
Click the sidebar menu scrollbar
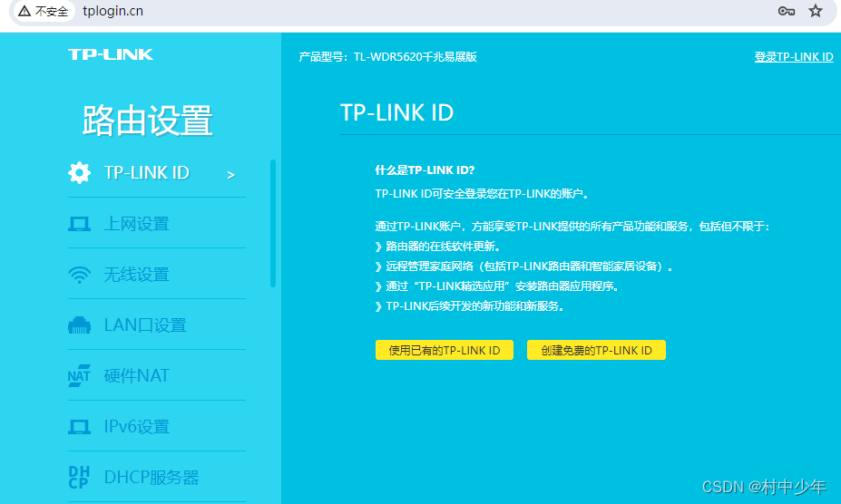(x=273, y=223)
